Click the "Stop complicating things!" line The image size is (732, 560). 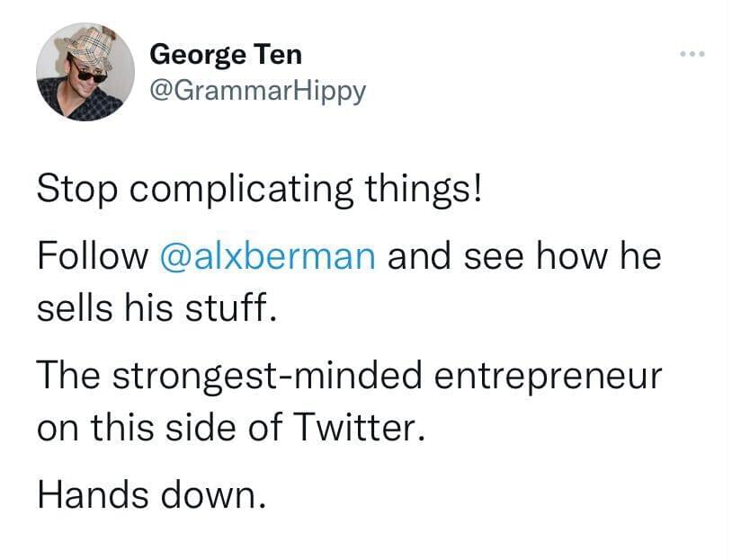point(259,189)
